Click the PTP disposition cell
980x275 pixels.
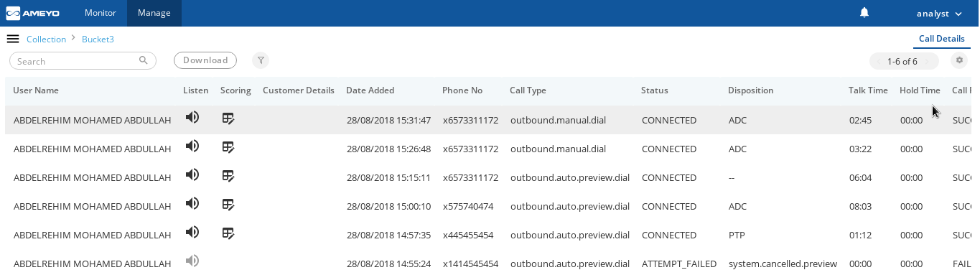736,235
